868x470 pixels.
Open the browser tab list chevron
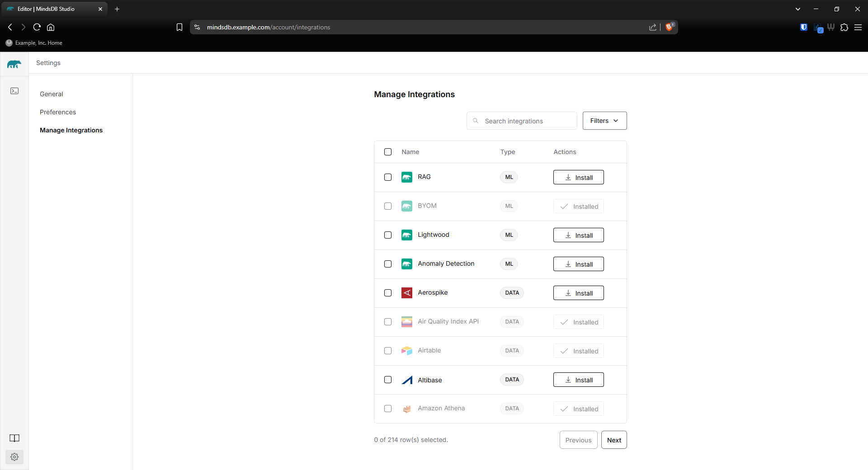click(798, 9)
